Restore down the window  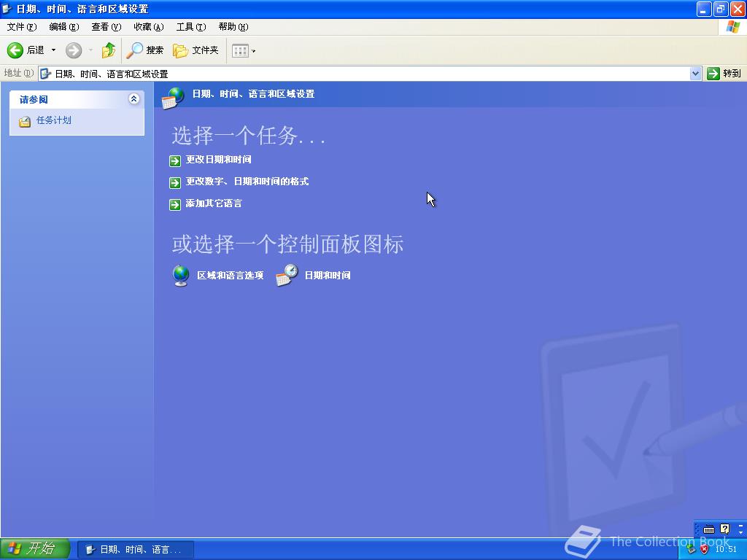point(720,9)
